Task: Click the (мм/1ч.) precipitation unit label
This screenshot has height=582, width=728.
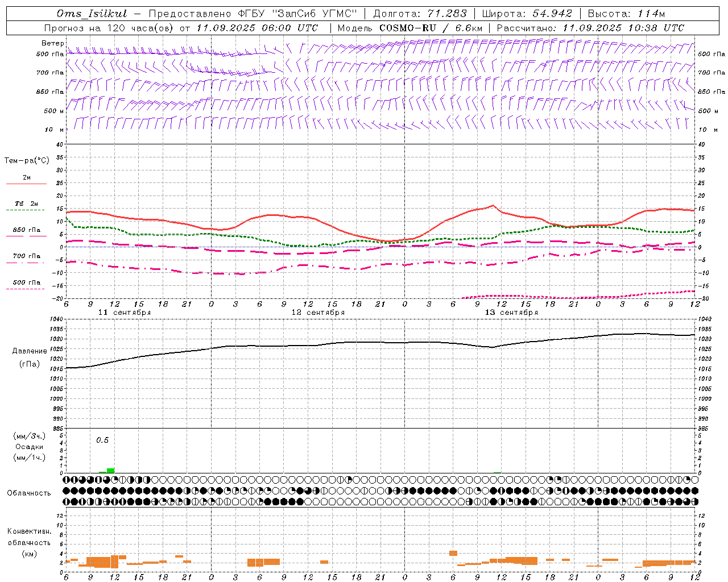Action: [x=29, y=458]
